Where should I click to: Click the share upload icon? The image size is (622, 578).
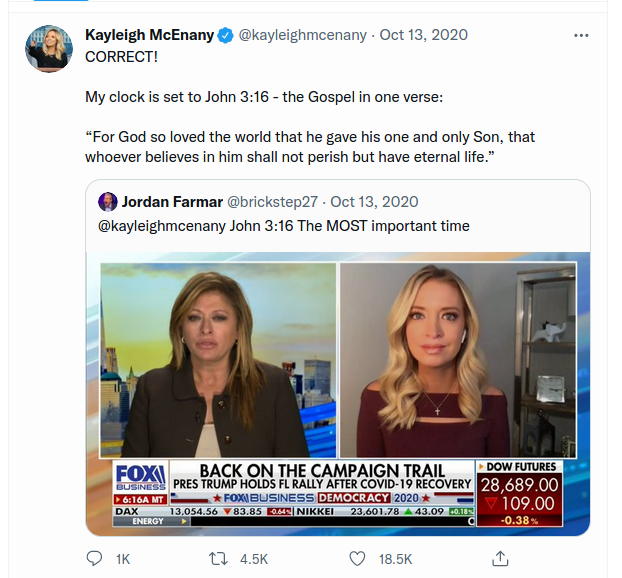pos(501,557)
